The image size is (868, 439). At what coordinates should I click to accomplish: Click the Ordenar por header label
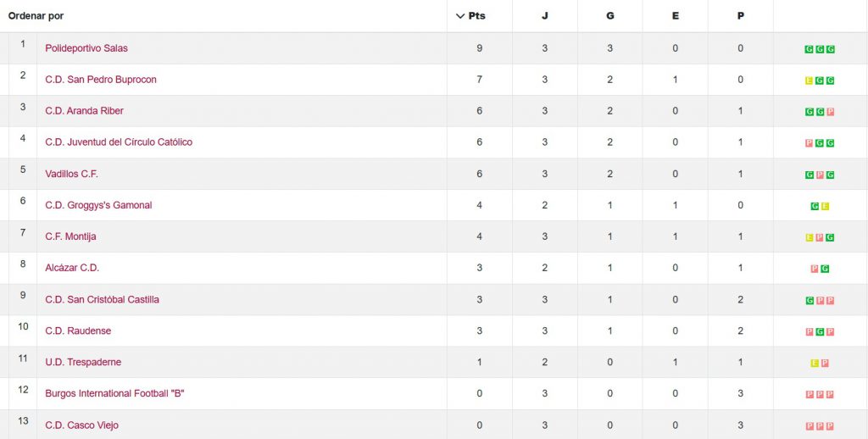pos(36,16)
